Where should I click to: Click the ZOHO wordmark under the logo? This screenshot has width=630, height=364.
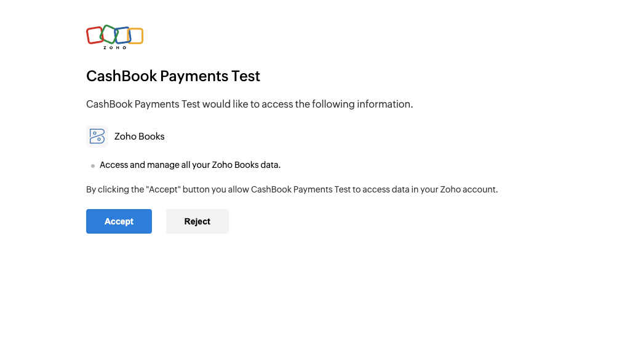pos(114,47)
